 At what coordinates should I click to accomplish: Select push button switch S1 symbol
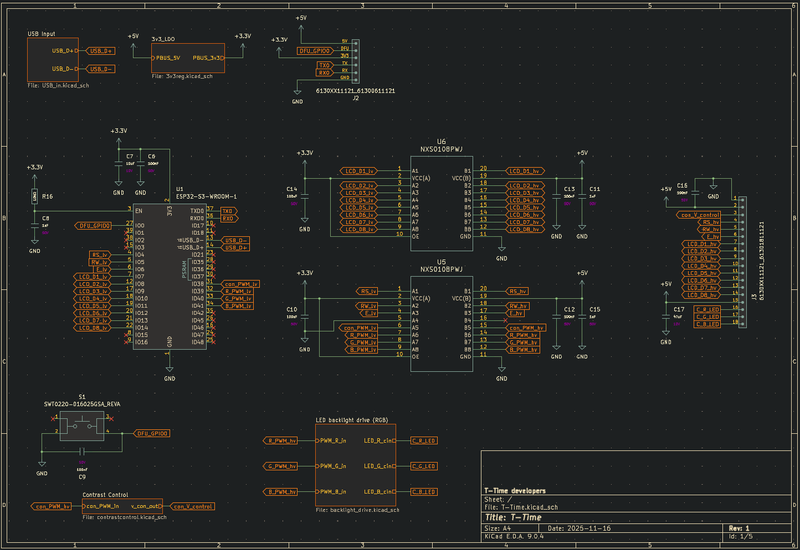(81, 427)
